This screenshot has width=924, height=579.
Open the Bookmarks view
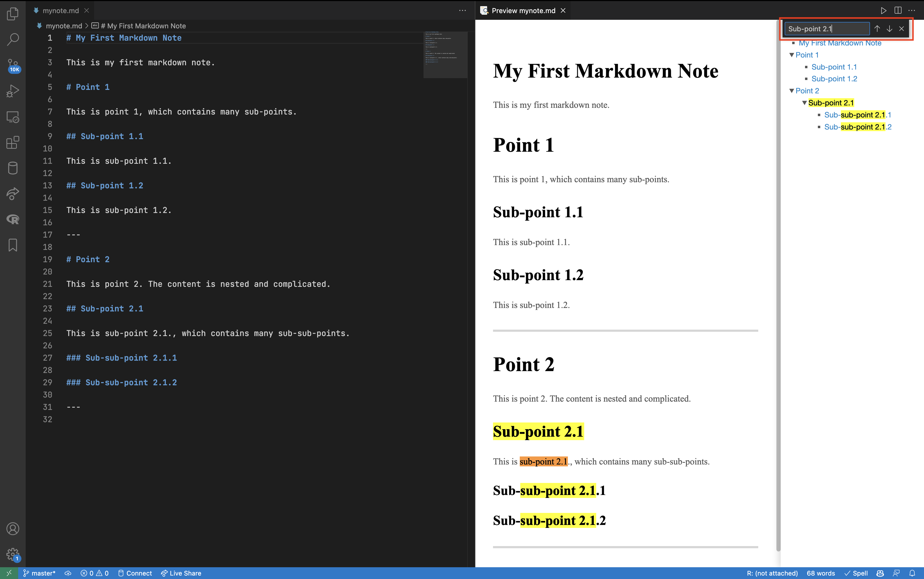tap(13, 245)
